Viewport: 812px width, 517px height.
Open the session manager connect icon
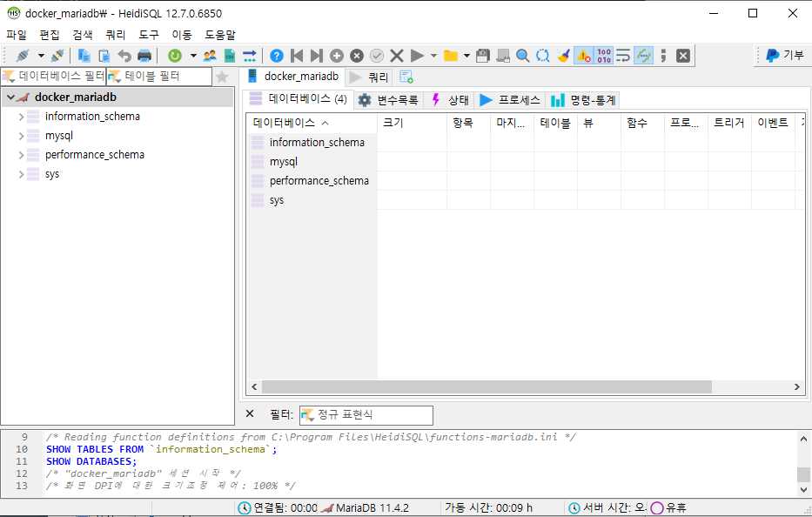[x=23, y=56]
